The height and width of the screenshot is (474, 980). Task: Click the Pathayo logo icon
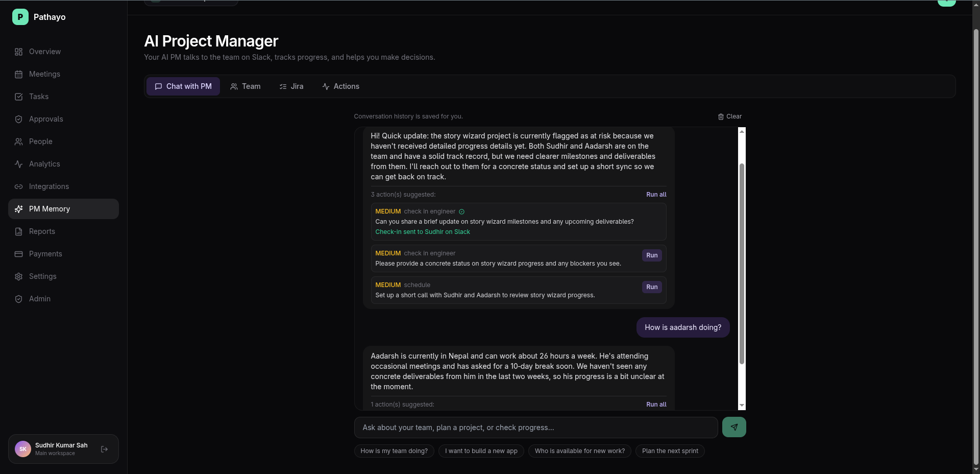pyautogui.click(x=20, y=17)
